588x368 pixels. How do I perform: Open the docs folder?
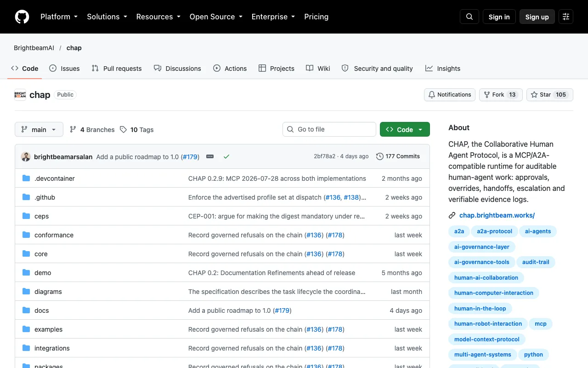pyautogui.click(x=41, y=310)
